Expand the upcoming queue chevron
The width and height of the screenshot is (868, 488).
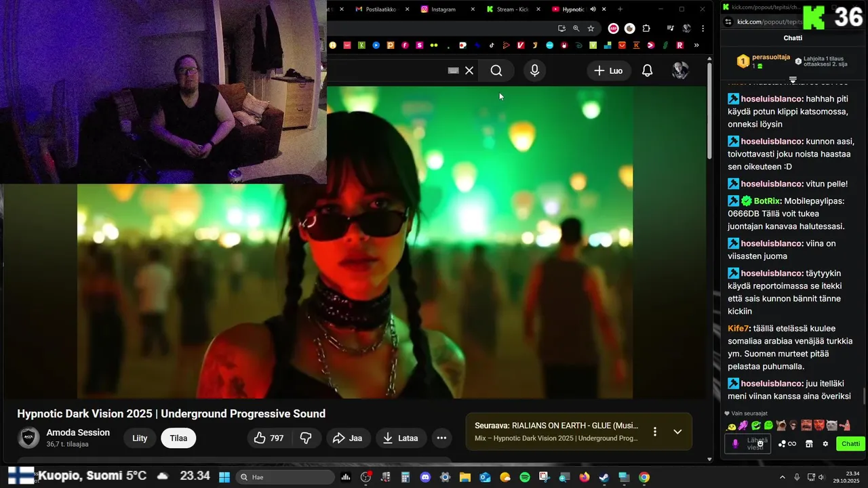point(677,432)
